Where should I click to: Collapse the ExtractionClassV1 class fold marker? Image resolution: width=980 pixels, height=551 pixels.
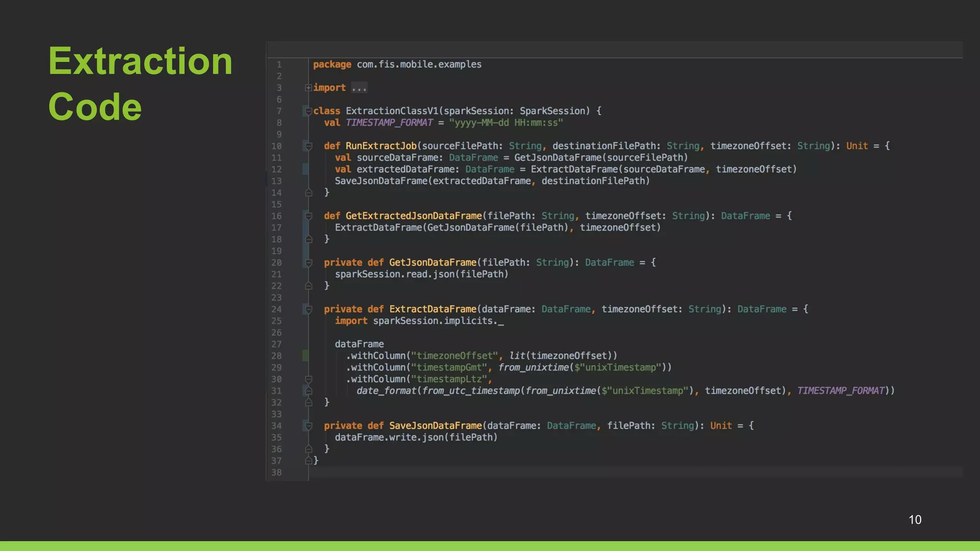pos(309,111)
